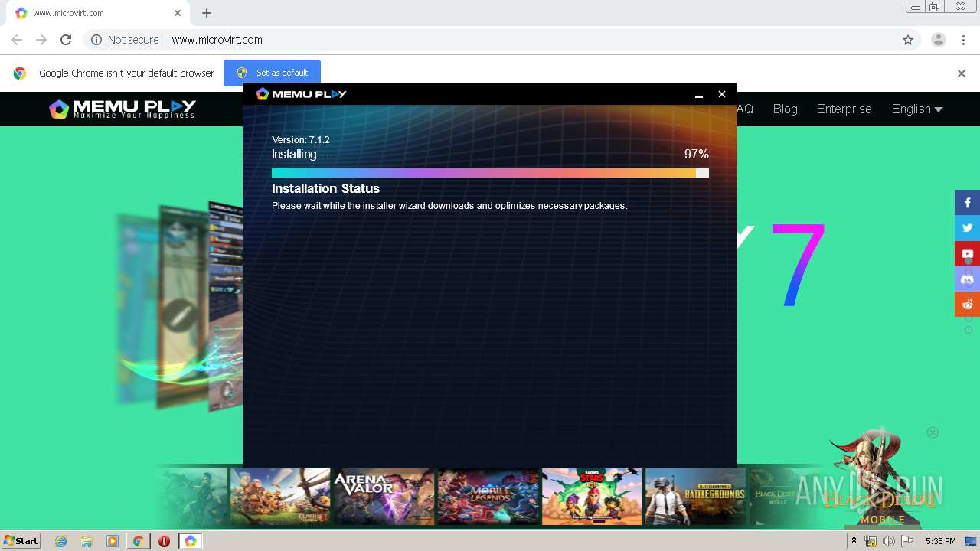Show hidden system tray icons
This screenshot has height=551, width=980.
pyautogui.click(x=854, y=540)
